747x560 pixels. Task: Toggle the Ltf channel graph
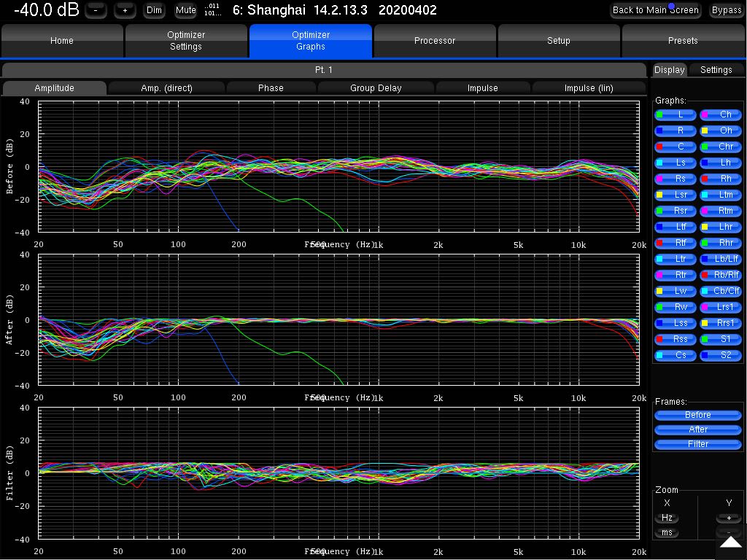(676, 227)
